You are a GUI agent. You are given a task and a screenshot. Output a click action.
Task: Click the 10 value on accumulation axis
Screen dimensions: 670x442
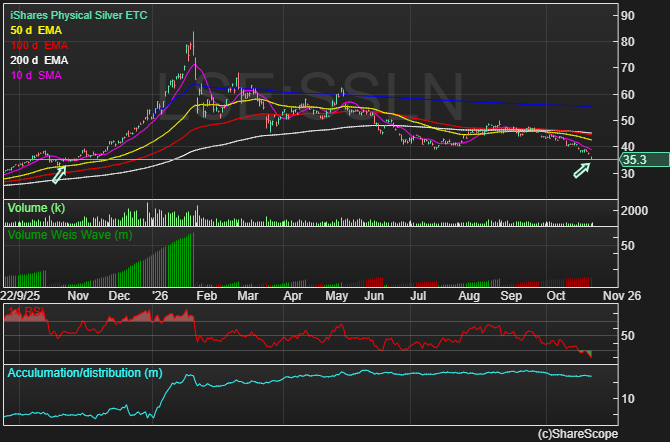tap(628, 399)
